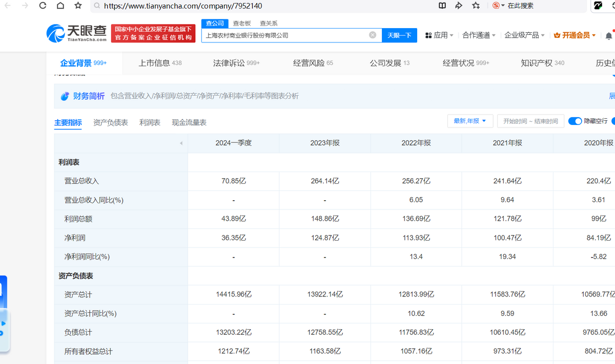The height and width of the screenshot is (364, 615).
Task: Click the 2024一季度 column header
Action: (x=234, y=143)
